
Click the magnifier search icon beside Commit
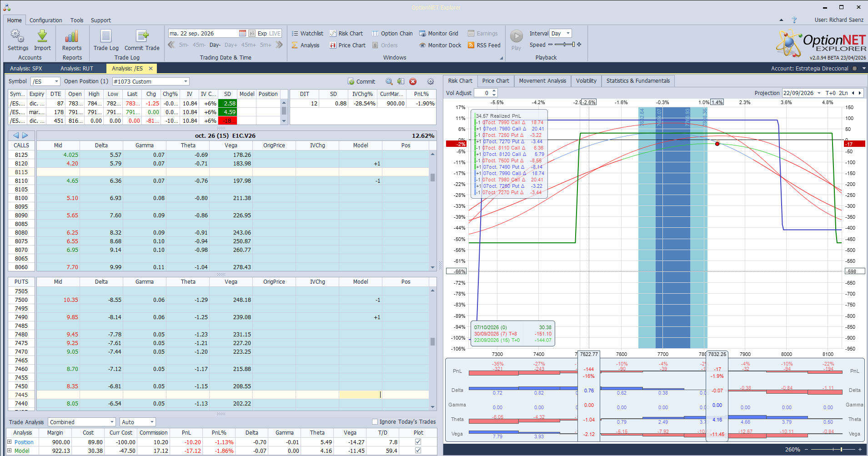click(x=389, y=81)
